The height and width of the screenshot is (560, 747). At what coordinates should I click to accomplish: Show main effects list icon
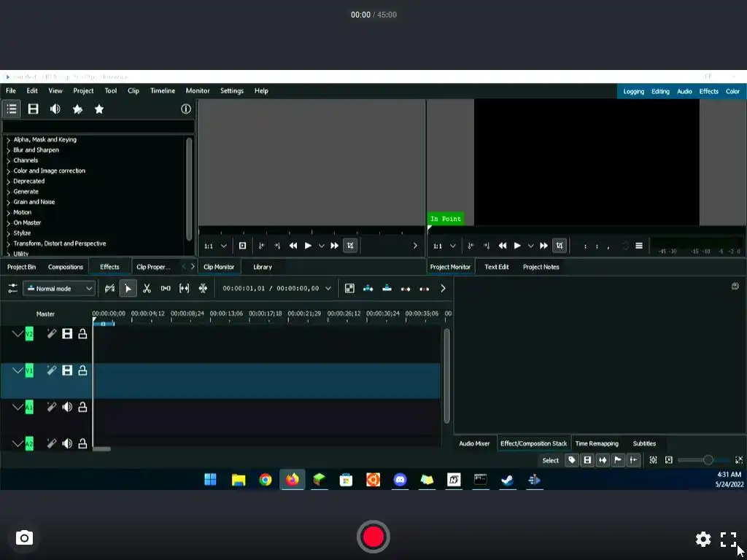pyautogui.click(x=12, y=109)
